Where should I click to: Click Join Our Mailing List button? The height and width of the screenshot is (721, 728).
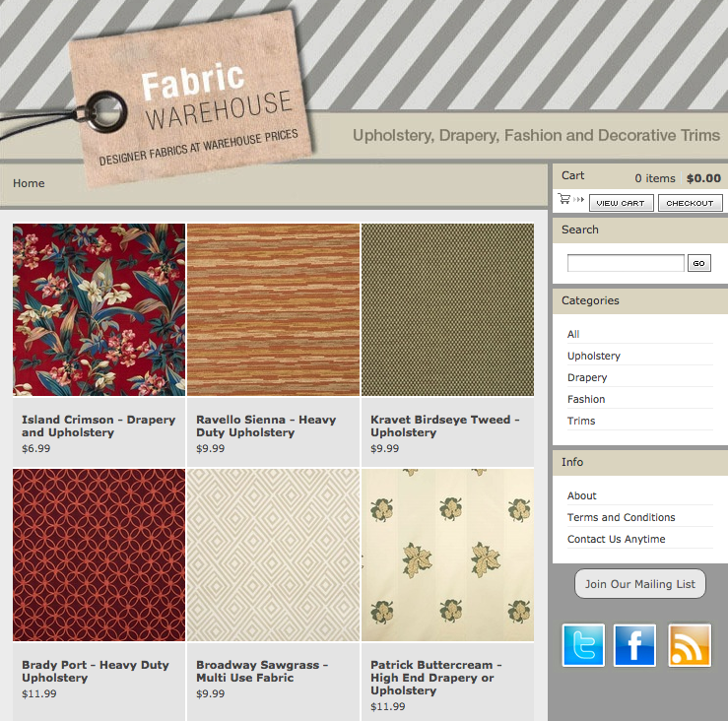tap(639, 584)
